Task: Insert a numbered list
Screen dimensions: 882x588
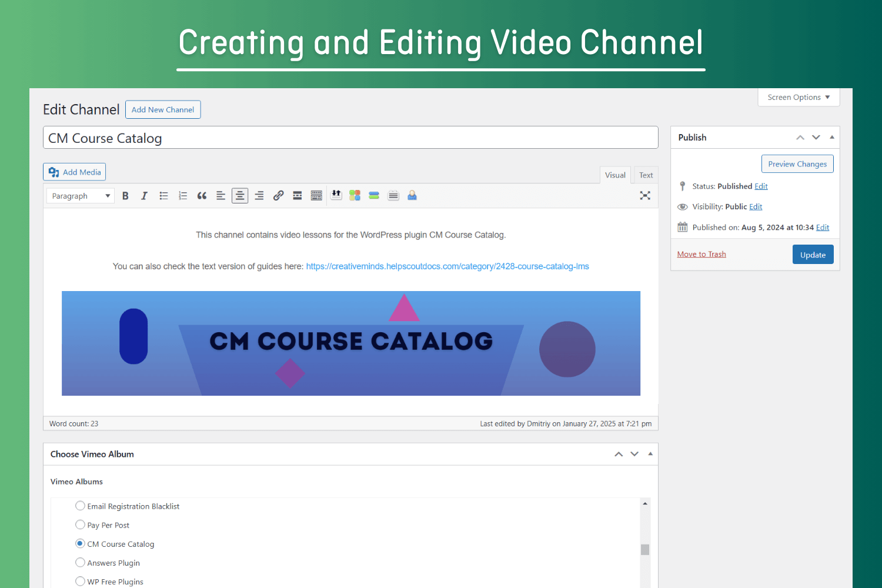Action: (x=183, y=196)
